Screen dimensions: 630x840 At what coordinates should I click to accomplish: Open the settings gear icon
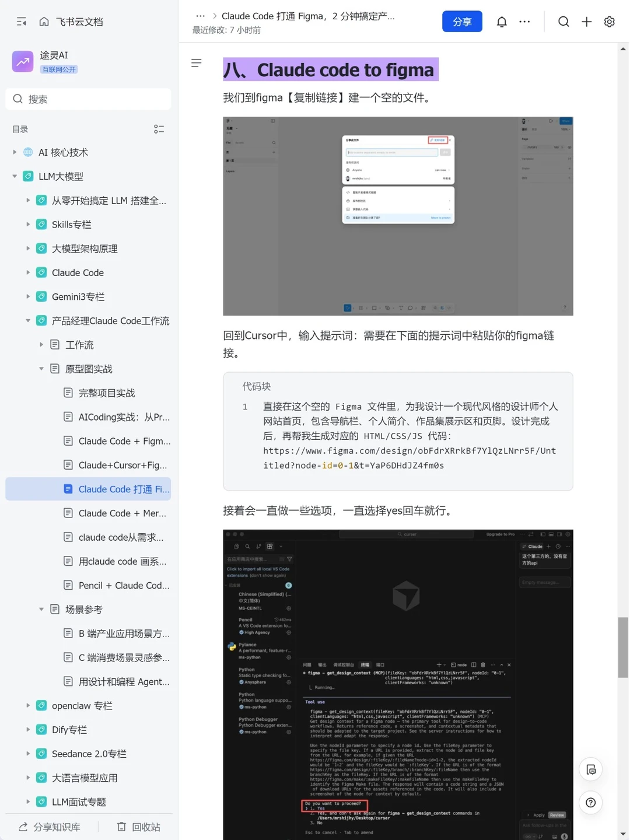[x=610, y=22]
